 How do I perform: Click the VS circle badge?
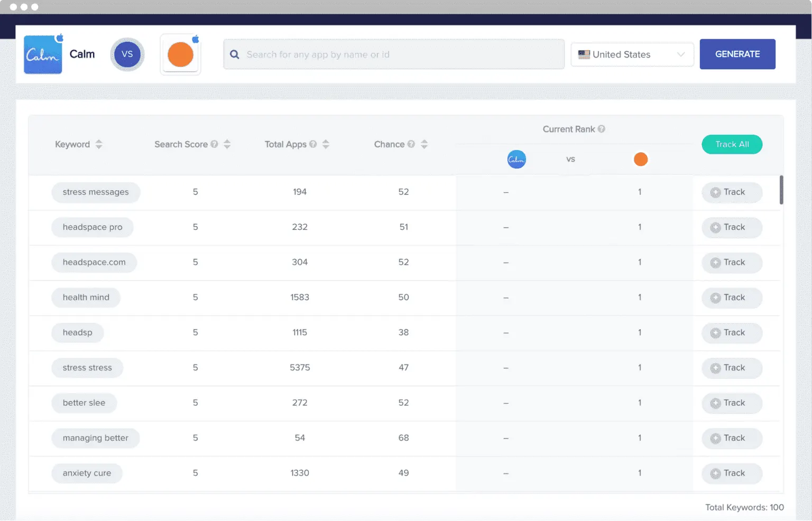click(127, 54)
